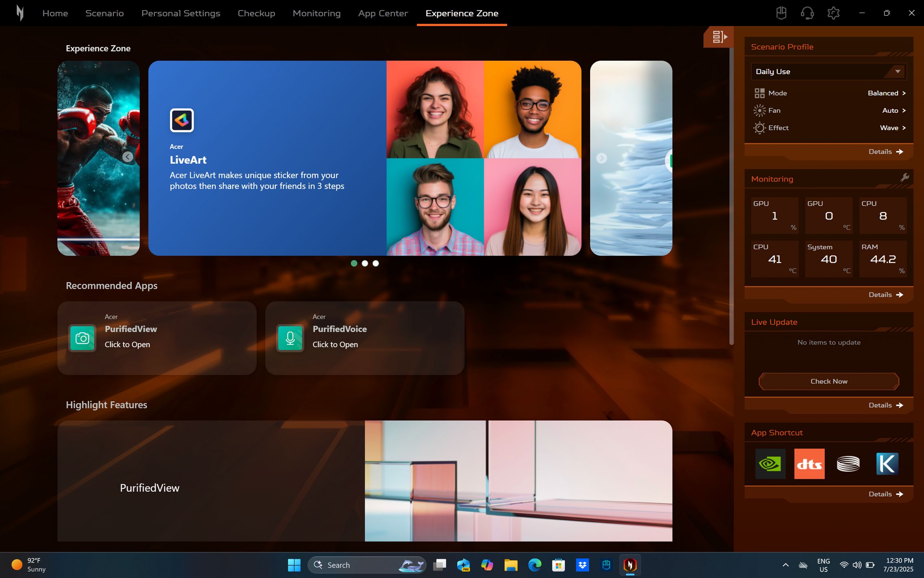
Task: Open Monitoring wrench settings icon
Action: [904, 177]
